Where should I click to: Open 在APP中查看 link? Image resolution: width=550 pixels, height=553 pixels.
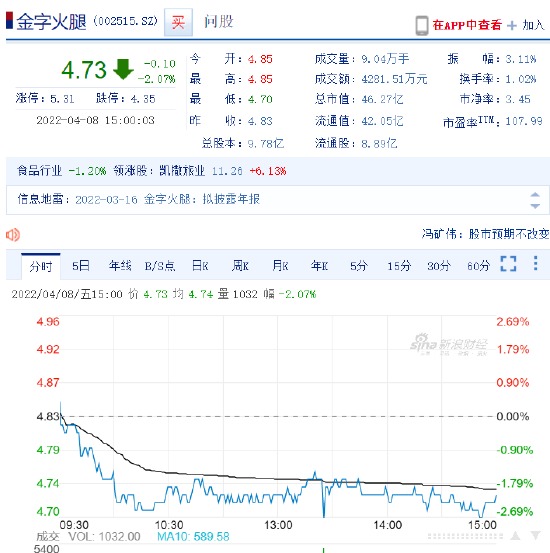coord(467,25)
